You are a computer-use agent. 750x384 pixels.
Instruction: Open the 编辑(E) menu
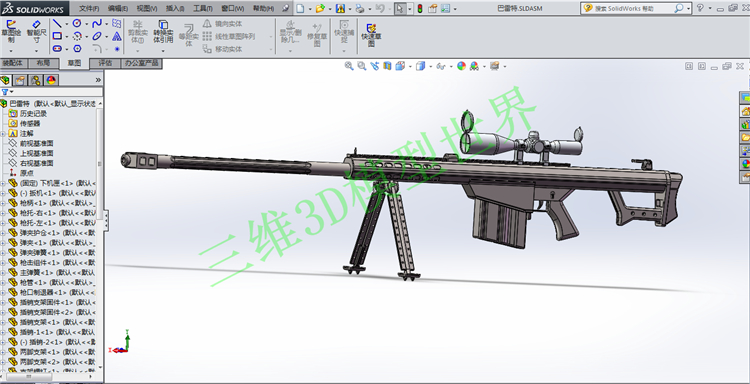(118, 8)
